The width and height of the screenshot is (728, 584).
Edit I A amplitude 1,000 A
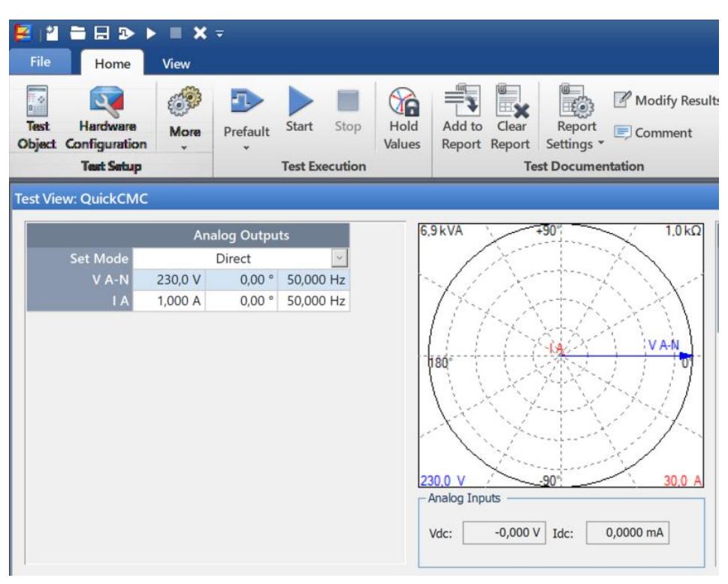pyautogui.click(x=169, y=301)
